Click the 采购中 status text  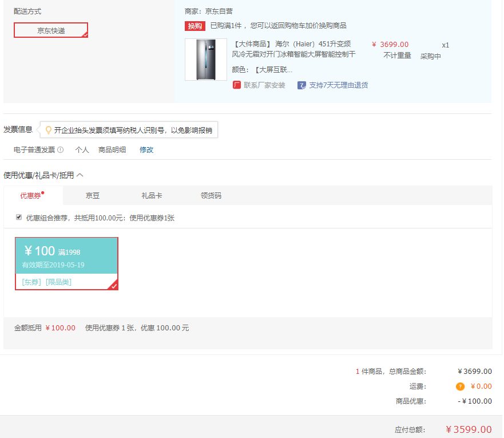point(430,56)
